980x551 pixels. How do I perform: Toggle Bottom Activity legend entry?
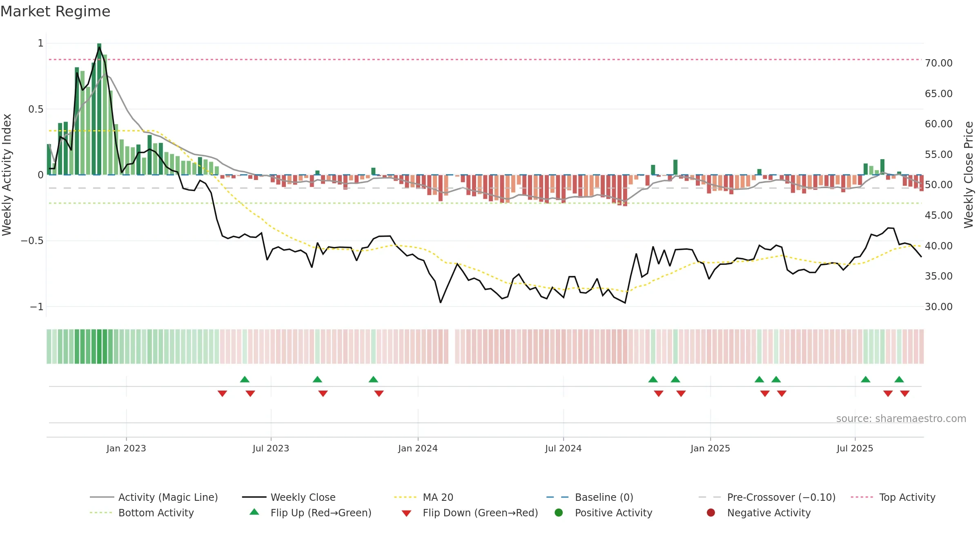click(x=142, y=513)
